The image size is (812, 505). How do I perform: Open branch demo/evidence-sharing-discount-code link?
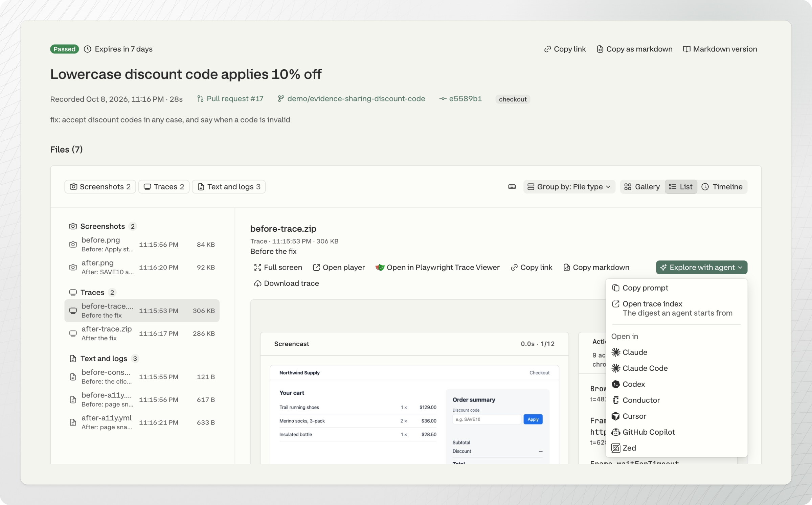pos(352,99)
